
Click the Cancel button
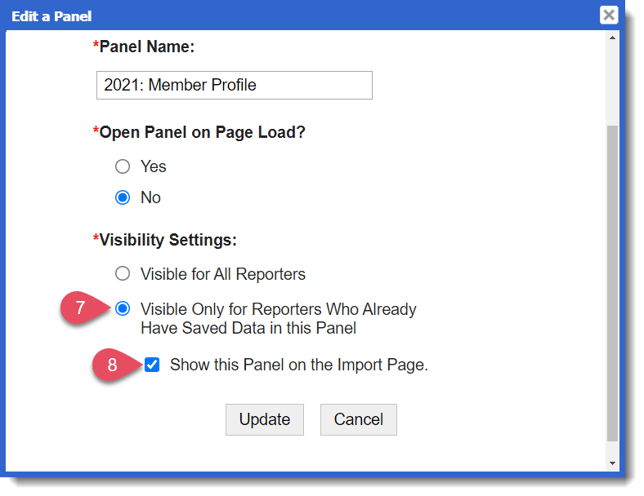(358, 419)
